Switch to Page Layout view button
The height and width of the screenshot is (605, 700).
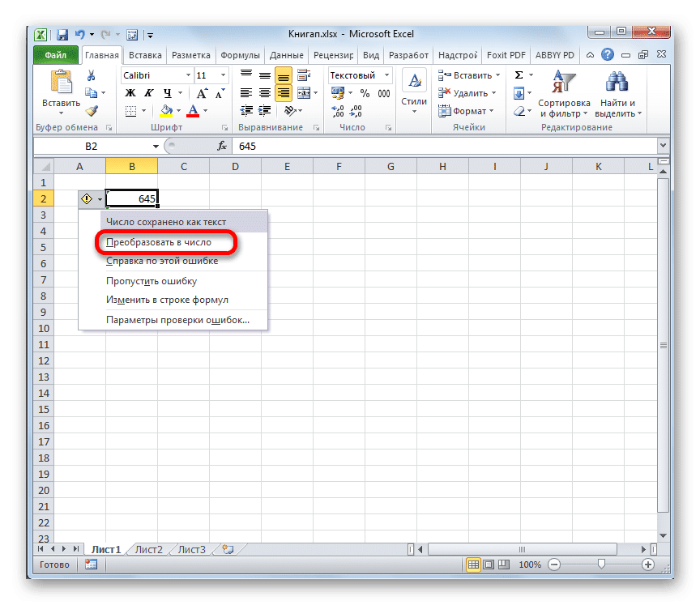(489, 565)
